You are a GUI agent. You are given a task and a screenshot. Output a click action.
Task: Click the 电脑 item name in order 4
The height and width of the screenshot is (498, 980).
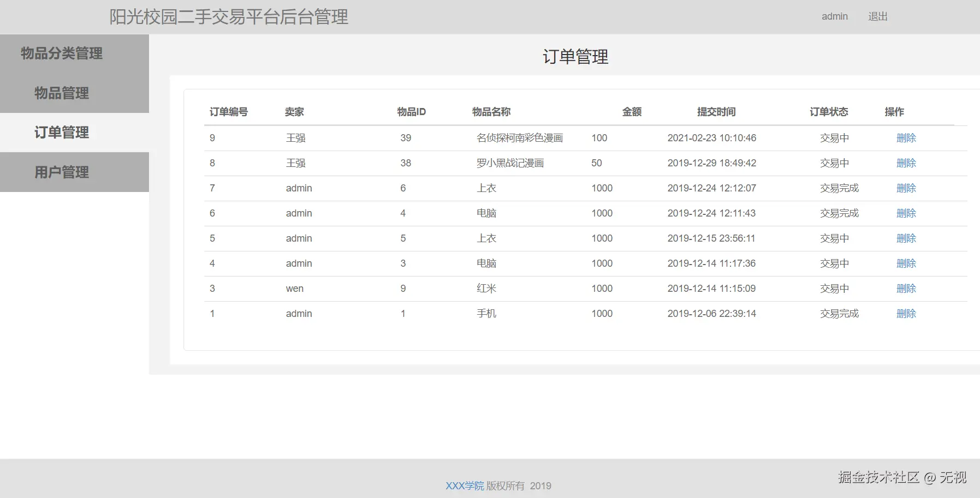(x=486, y=263)
